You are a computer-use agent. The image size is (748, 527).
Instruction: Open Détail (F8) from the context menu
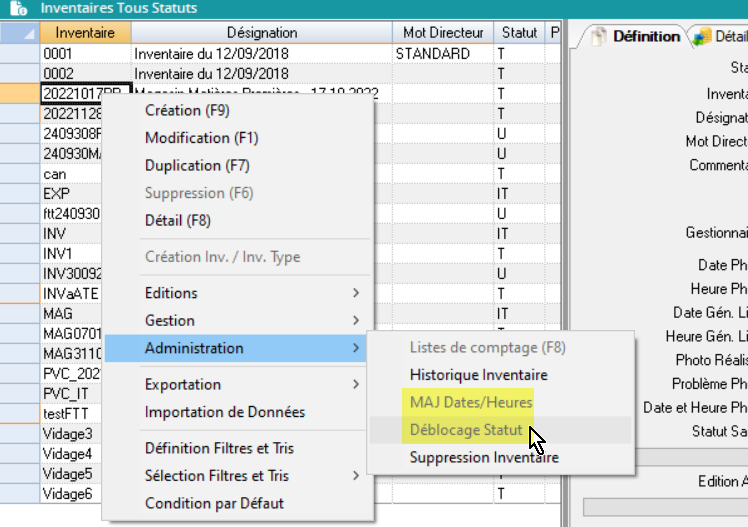[178, 220]
